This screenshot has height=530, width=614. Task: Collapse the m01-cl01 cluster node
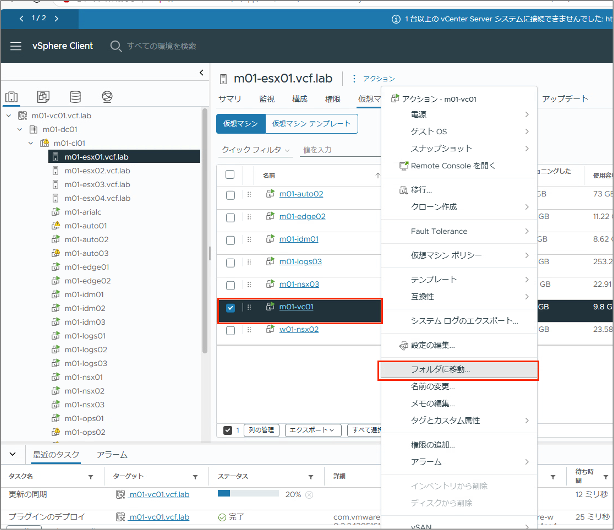pyautogui.click(x=31, y=143)
